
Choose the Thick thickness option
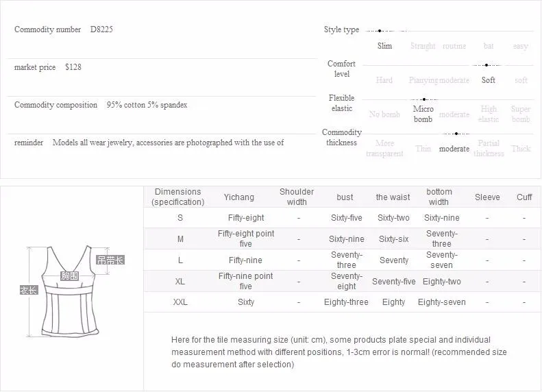pos(521,149)
